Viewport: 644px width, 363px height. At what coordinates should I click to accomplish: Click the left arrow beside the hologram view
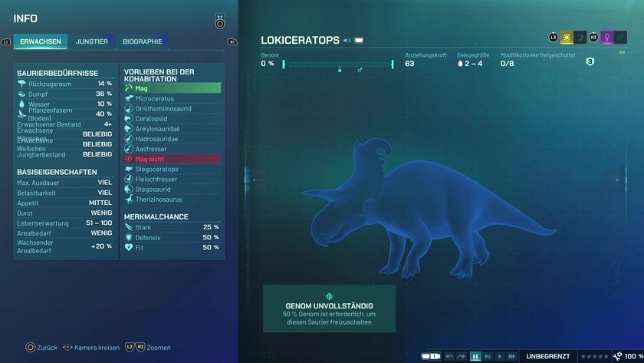point(254,180)
